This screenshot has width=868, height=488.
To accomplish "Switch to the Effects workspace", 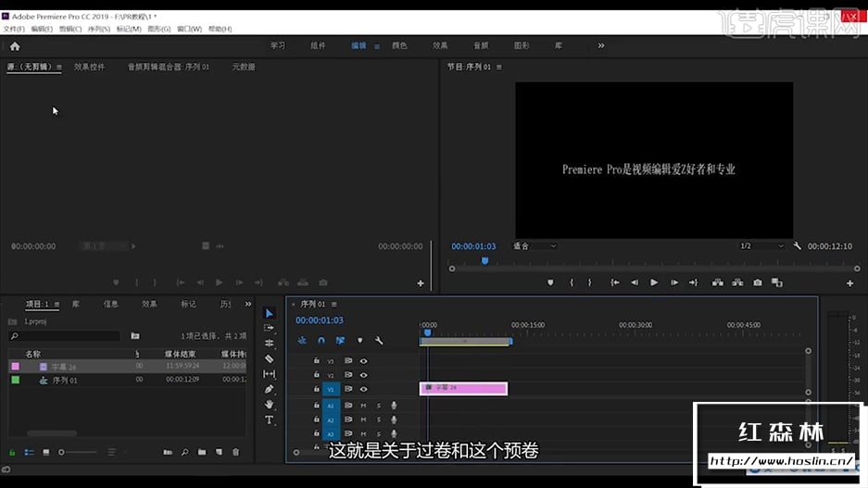I will 440,46.
